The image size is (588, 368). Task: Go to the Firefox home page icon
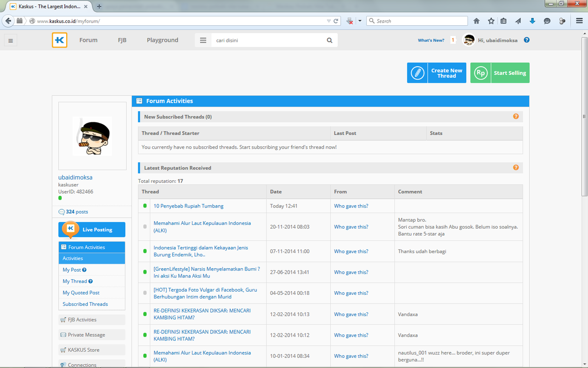click(x=476, y=21)
